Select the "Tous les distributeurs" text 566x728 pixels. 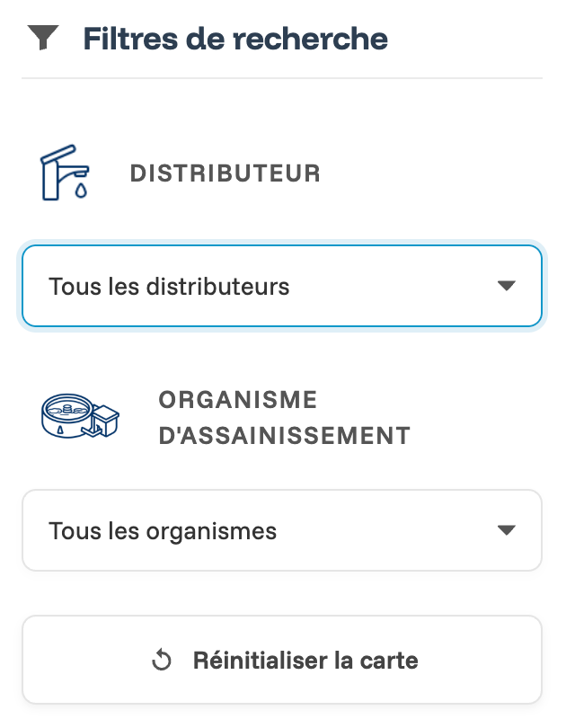169,287
